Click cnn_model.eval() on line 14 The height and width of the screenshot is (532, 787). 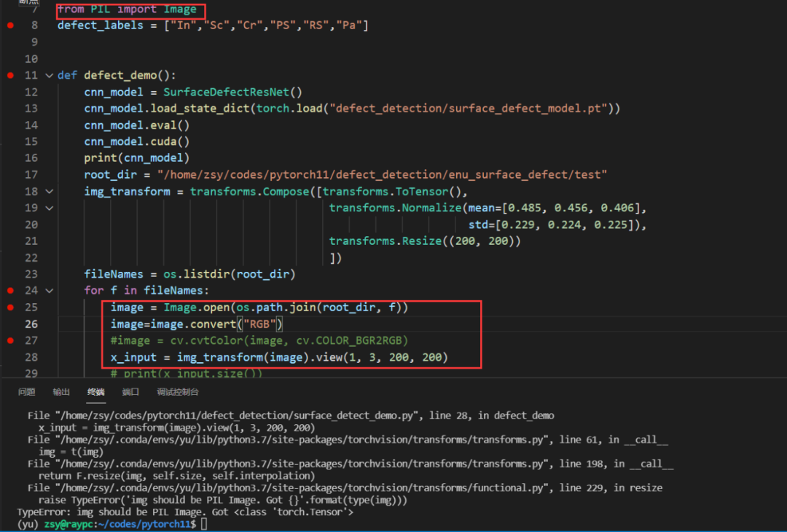[137, 125]
